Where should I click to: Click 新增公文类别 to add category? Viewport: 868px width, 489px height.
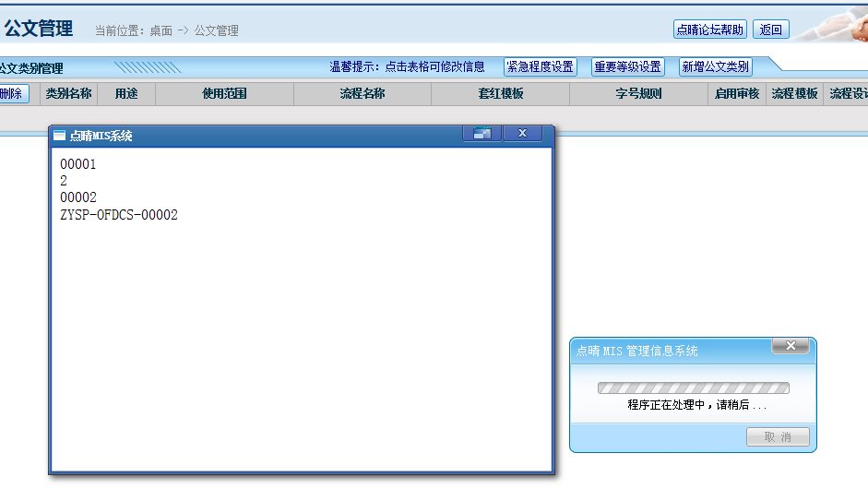[715, 67]
